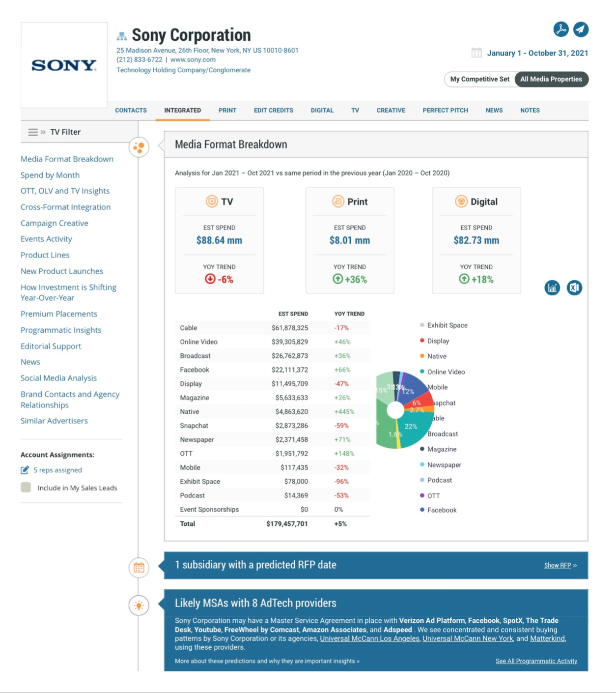Image resolution: width=616 pixels, height=693 pixels.
Task: Click the Native +445% trend value
Action: pyautogui.click(x=344, y=412)
